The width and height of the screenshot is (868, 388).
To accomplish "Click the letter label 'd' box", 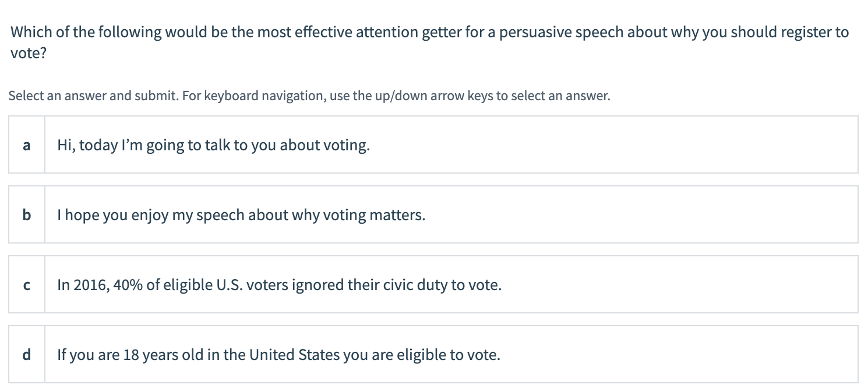I will pyautogui.click(x=27, y=354).
